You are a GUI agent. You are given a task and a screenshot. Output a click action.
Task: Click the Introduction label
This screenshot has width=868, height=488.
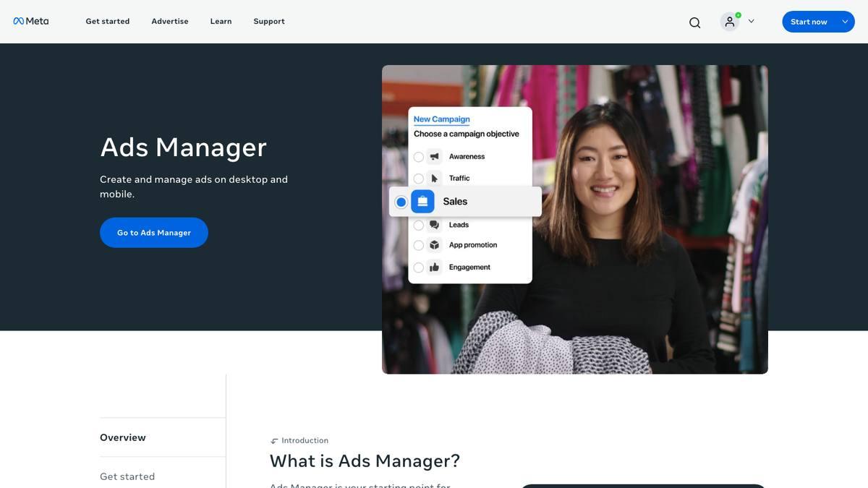click(x=305, y=440)
